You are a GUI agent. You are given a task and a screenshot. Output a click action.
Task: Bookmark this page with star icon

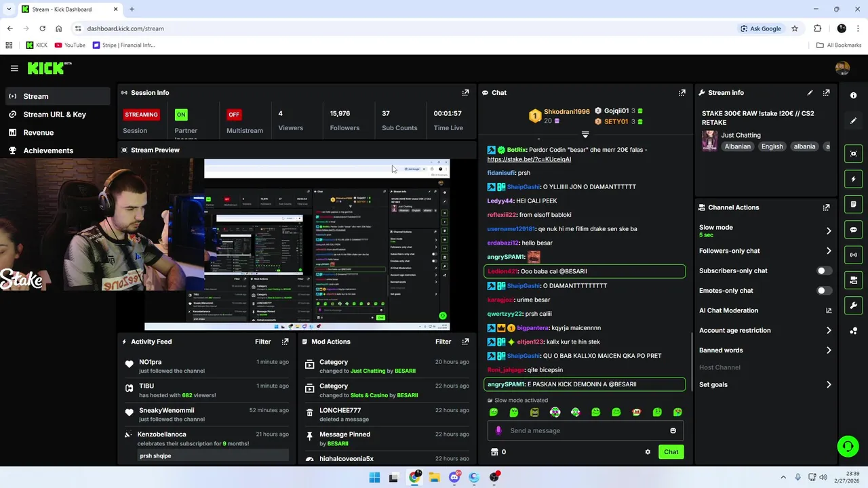pos(795,28)
